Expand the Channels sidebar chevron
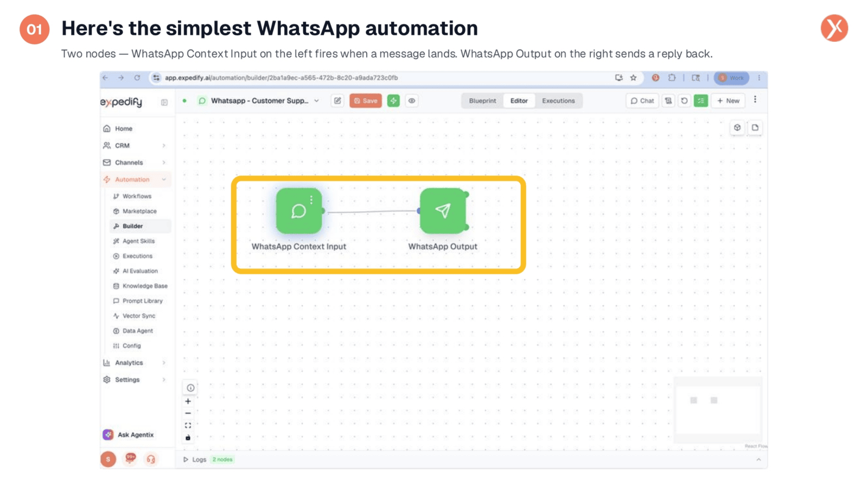868x488 pixels. 164,162
